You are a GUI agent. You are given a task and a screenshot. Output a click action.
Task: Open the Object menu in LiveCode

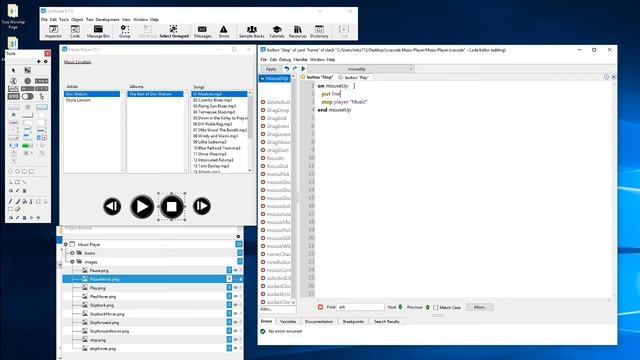point(77,19)
